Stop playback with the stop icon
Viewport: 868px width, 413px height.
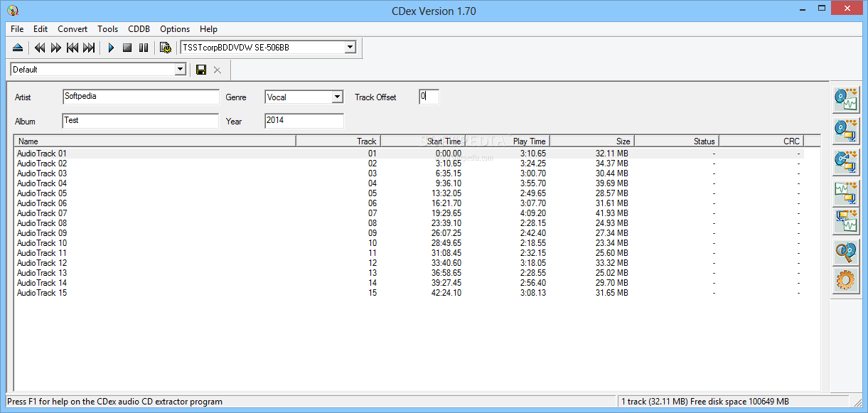click(x=127, y=48)
